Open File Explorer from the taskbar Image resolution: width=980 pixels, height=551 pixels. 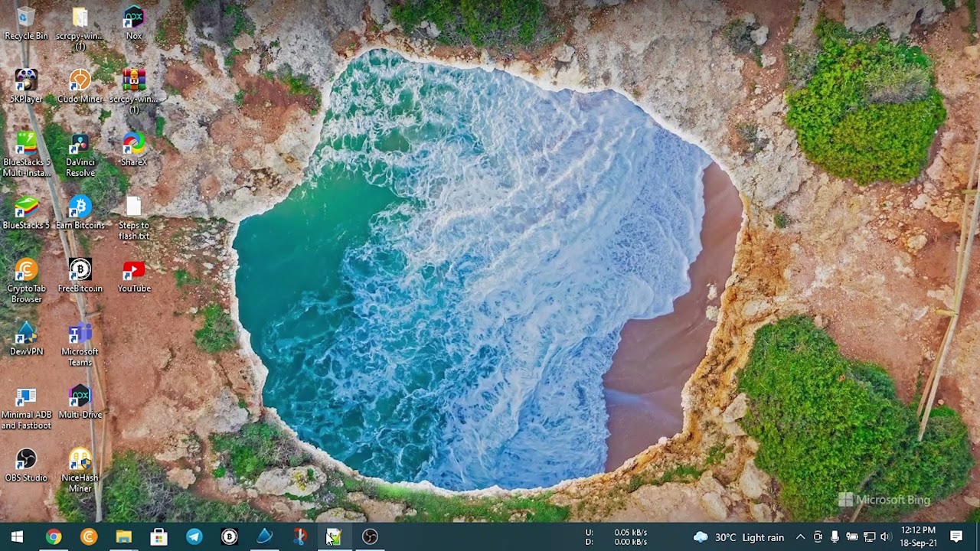(123, 536)
